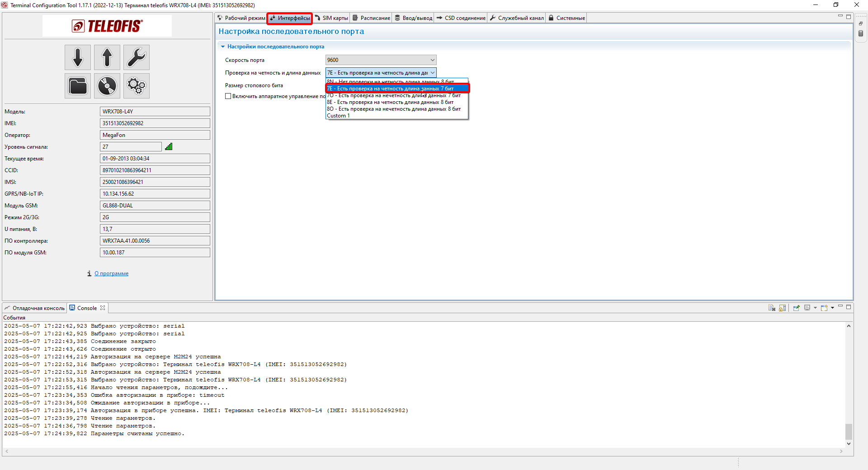This screenshot has width=868, height=470.
Task: Click the Модель field WRX708-L4Y
Action: point(155,112)
